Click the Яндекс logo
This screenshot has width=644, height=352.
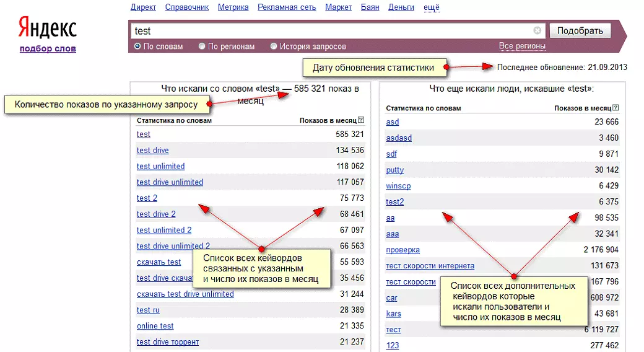[x=47, y=29]
